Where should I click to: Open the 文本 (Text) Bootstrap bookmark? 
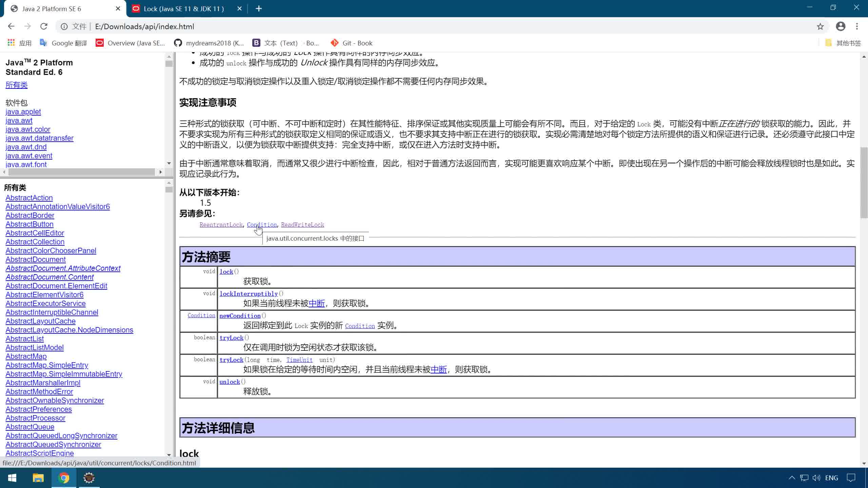point(285,43)
